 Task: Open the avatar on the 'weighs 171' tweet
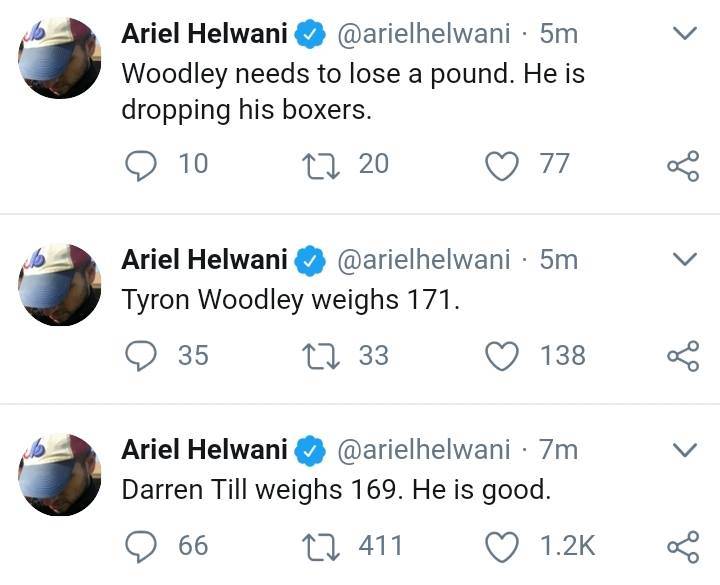click(x=60, y=285)
